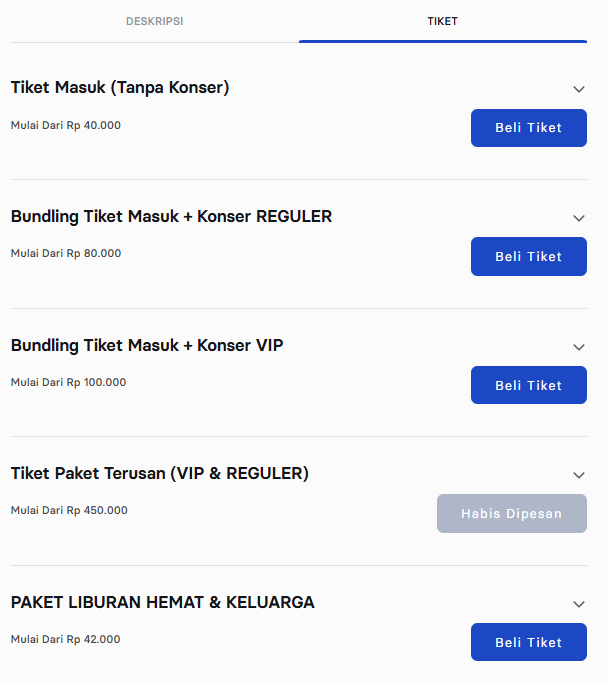Click the Habis Dipesan button
Image resolution: width=607 pixels, height=683 pixels.
click(x=511, y=514)
